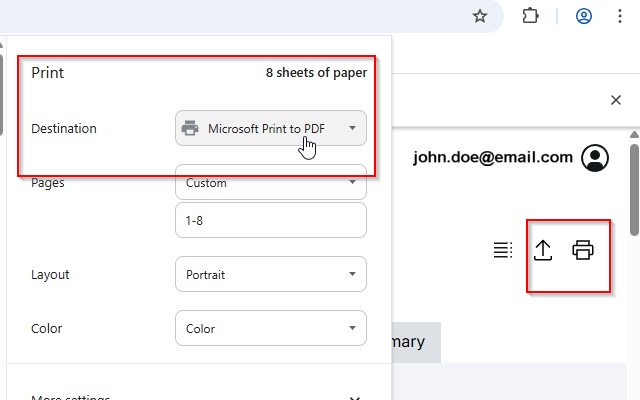The width and height of the screenshot is (640, 400).
Task: Click the printer icon on the page
Action: click(x=583, y=250)
